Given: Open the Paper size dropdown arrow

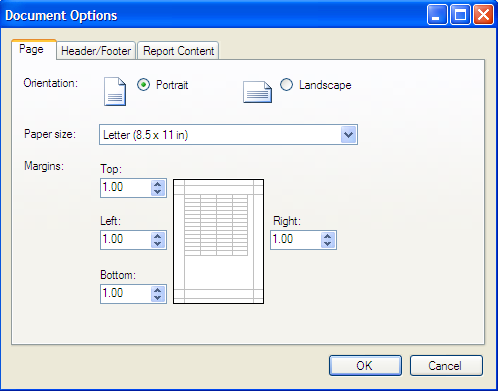Looking at the screenshot, I should [x=349, y=135].
